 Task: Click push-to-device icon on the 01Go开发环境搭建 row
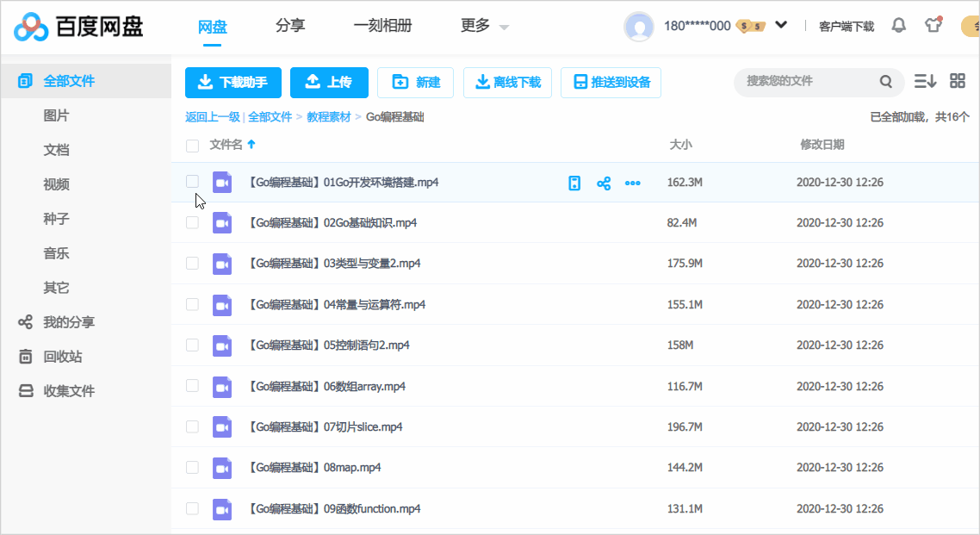(574, 183)
